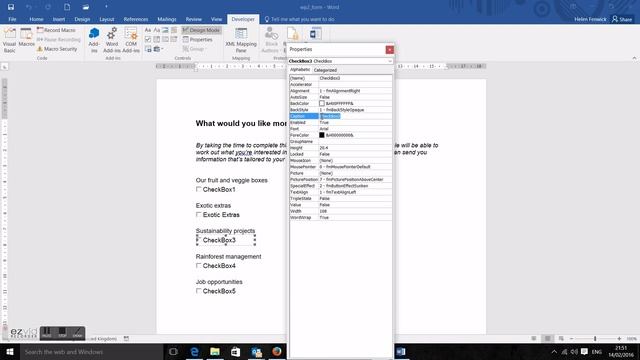Image resolution: width=640 pixels, height=360 pixels.
Task: Open file from quick access toolbar
Action: click(x=86, y=7)
